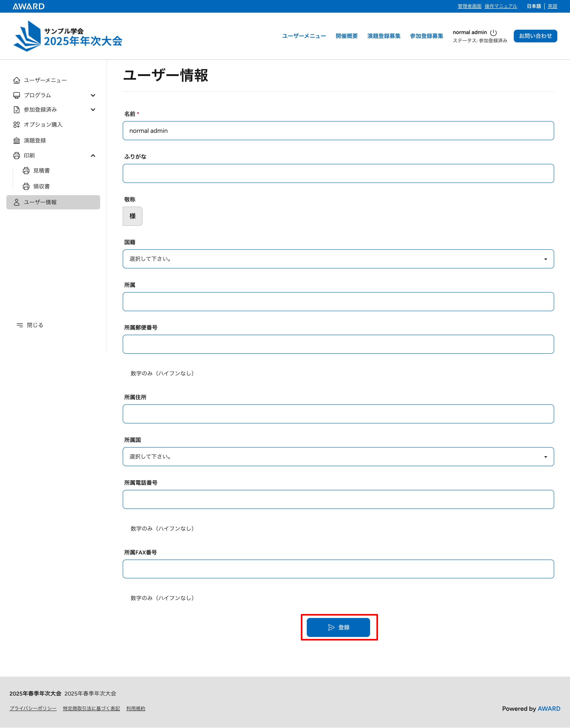
Task: Open 開催概要 in the header navigation
Action: (346, 36)
